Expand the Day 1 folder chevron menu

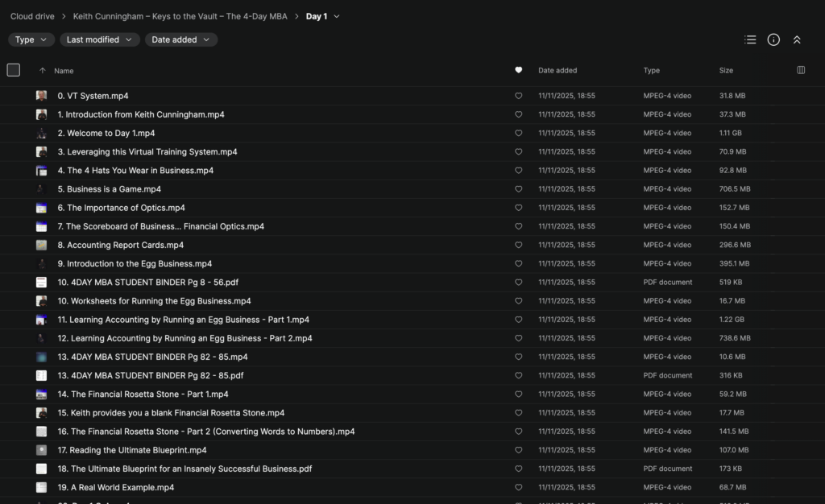(x=337, y=16)
